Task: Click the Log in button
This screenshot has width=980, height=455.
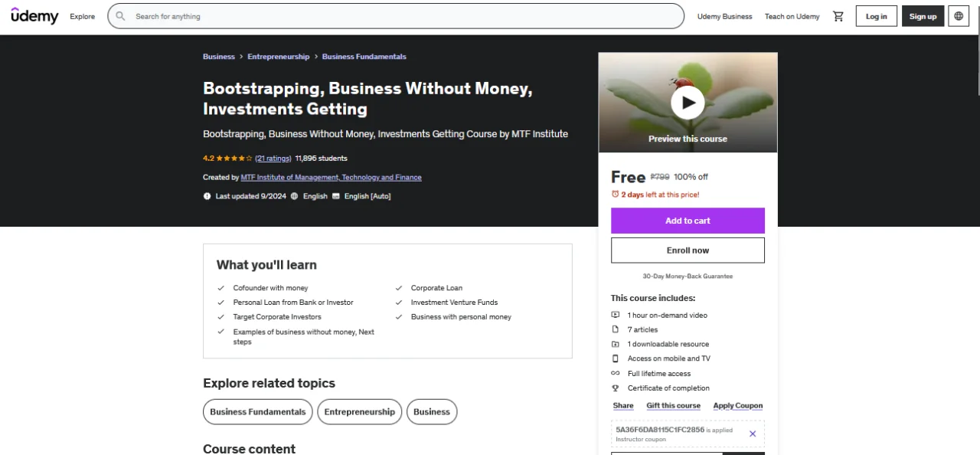Action: 877,16
